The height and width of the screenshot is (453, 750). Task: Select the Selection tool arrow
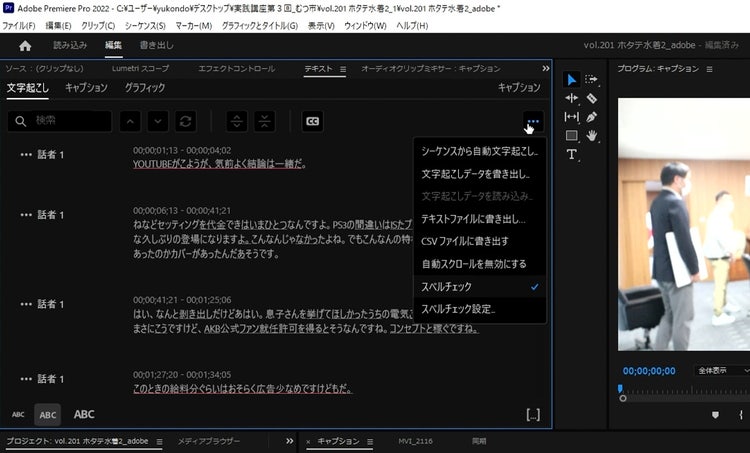coord(571,79)
